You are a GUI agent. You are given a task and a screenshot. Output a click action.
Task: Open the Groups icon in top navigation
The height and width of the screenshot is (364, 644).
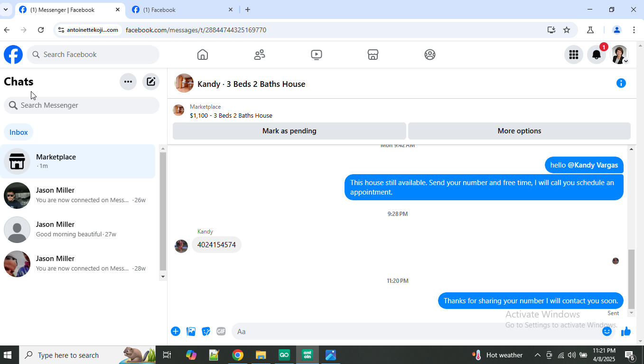[x=430, y=55]
